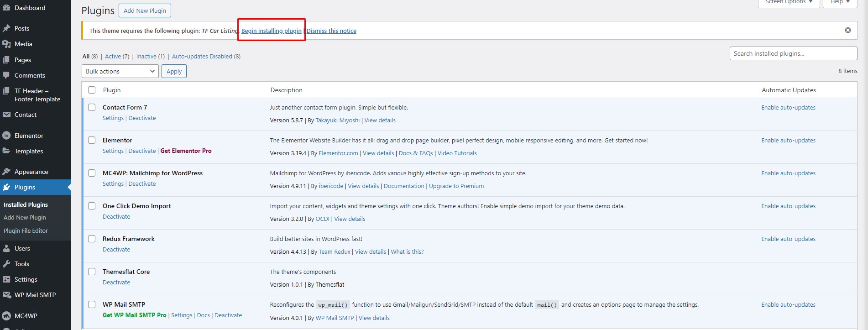Click the Plugins plug icon in sidebar

point(6,187)
